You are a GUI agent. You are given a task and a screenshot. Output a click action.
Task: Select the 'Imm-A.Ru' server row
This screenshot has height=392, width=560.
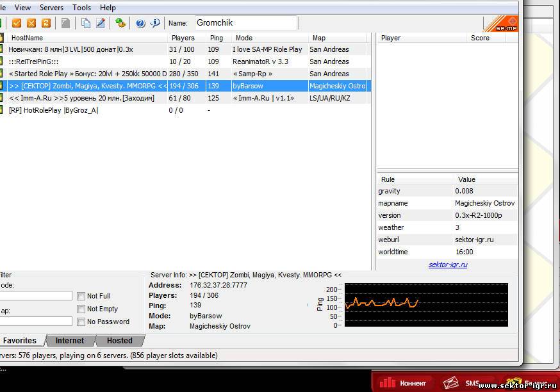coord(185,98)
